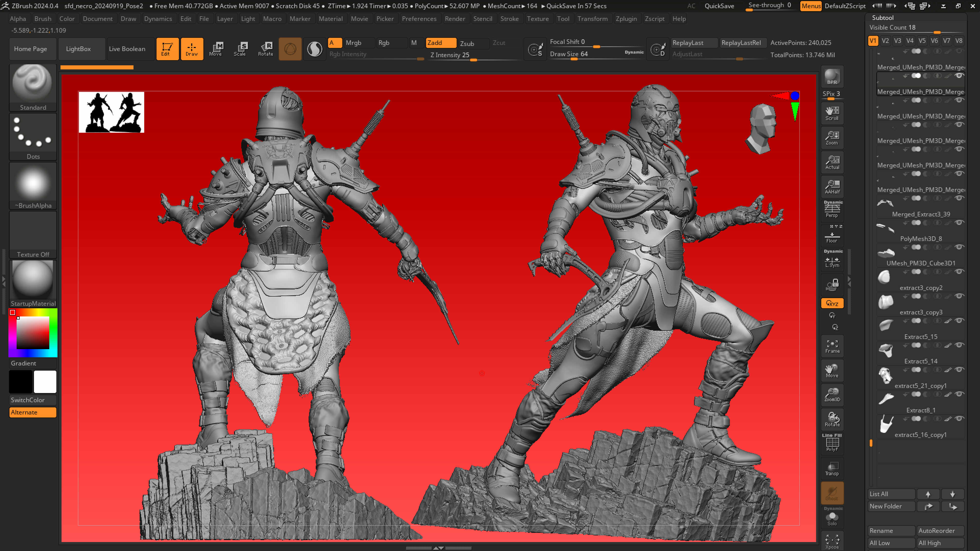The width and height of the screenshot is (980, 551).
Task: Click the LightBox button
Action: coord(78,49)
